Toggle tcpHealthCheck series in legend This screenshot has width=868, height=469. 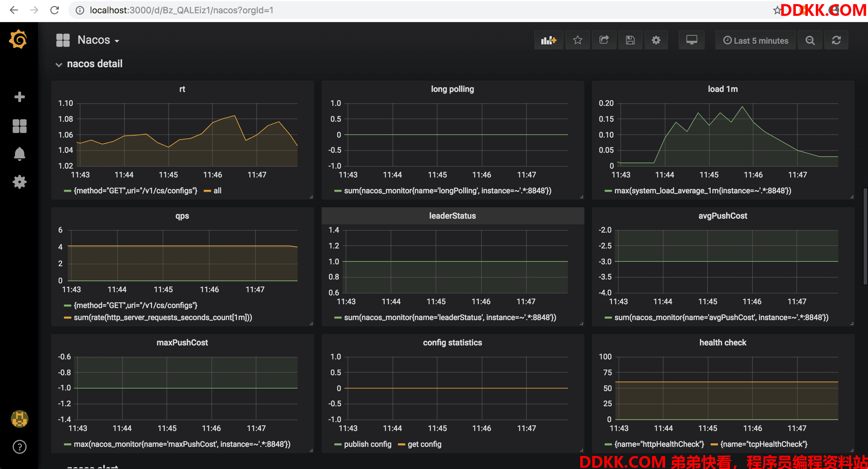pyautogui.click(x=764, y=444)
